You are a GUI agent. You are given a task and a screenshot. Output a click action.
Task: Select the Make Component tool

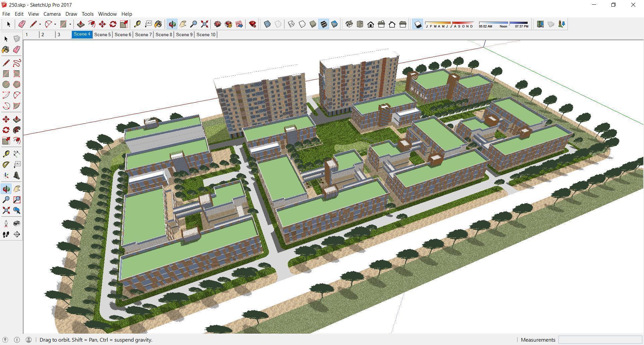tap(16, 39)
